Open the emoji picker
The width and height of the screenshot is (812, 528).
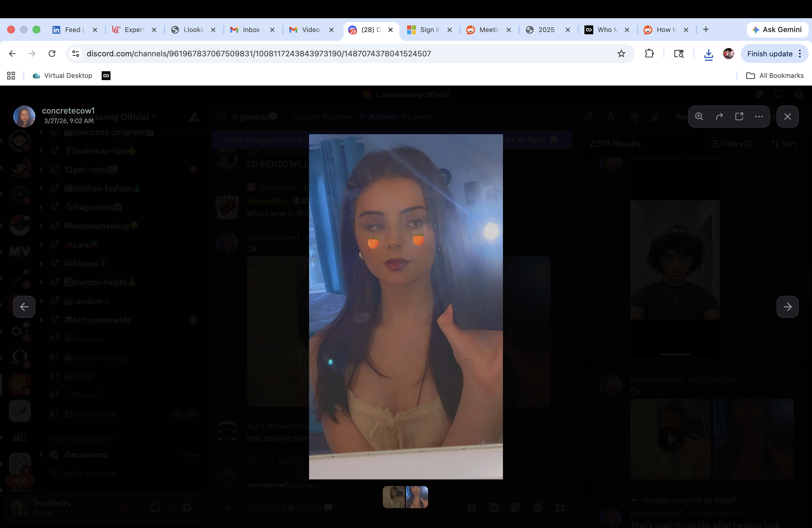tap(538, 507)
